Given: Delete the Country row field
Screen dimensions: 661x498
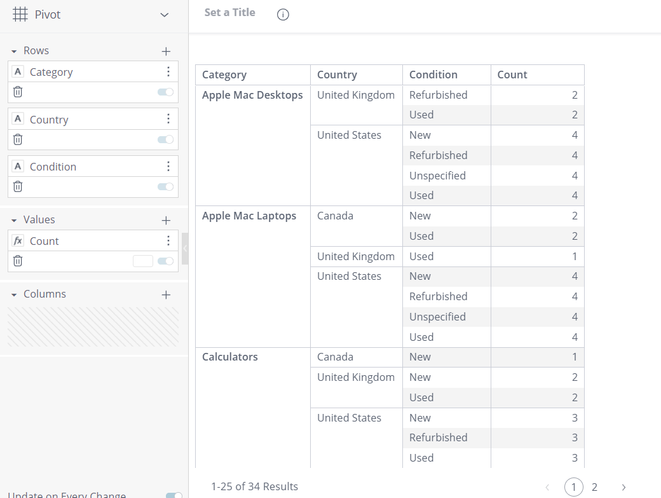Looking at the screenshot, I should (x=18, y=139).
